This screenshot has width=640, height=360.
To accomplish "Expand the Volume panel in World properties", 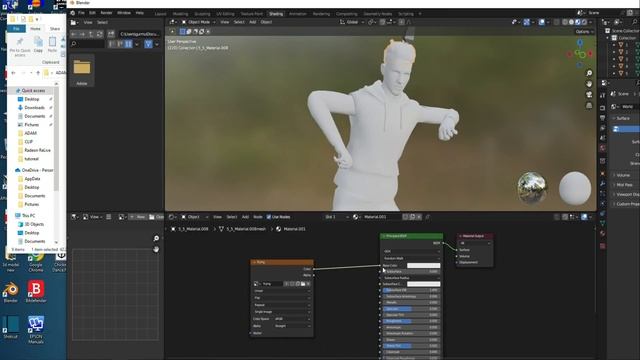I will coord(623,175).
